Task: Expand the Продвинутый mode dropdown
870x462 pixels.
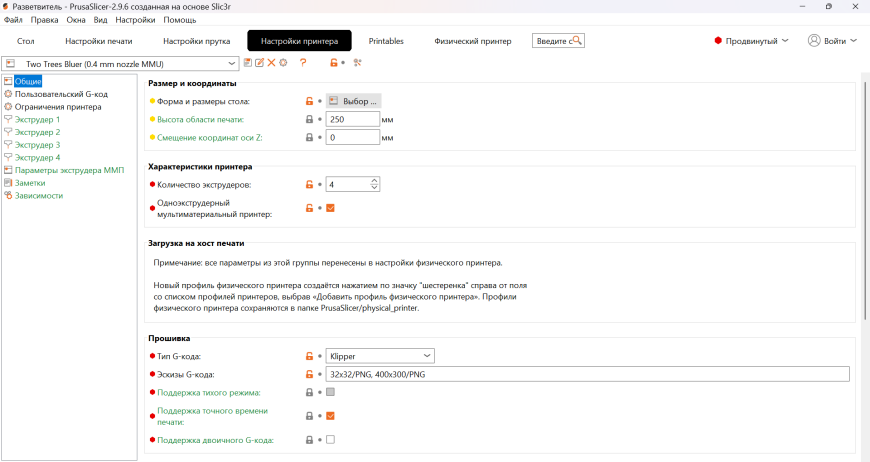Action: pyautogui.click(x=785, y=40)
